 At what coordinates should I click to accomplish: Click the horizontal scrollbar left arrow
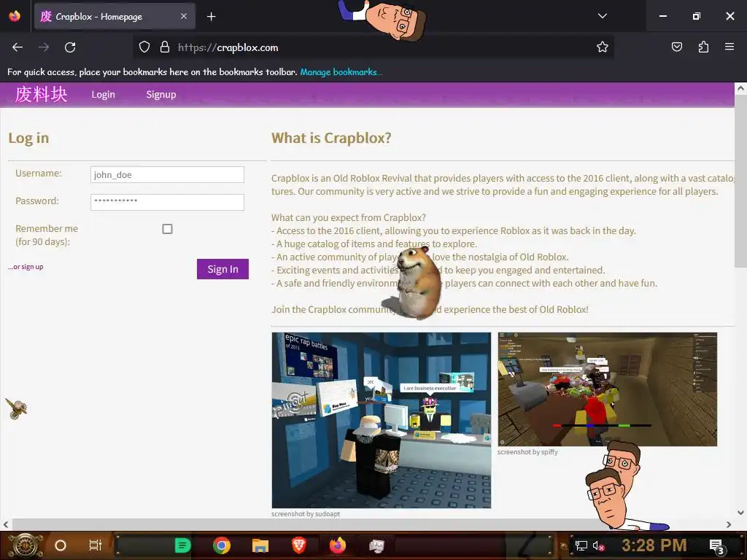(6, 524)
